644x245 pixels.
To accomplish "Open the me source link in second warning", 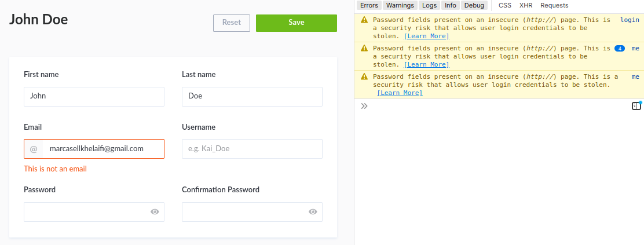I will (x=635, y=48).
